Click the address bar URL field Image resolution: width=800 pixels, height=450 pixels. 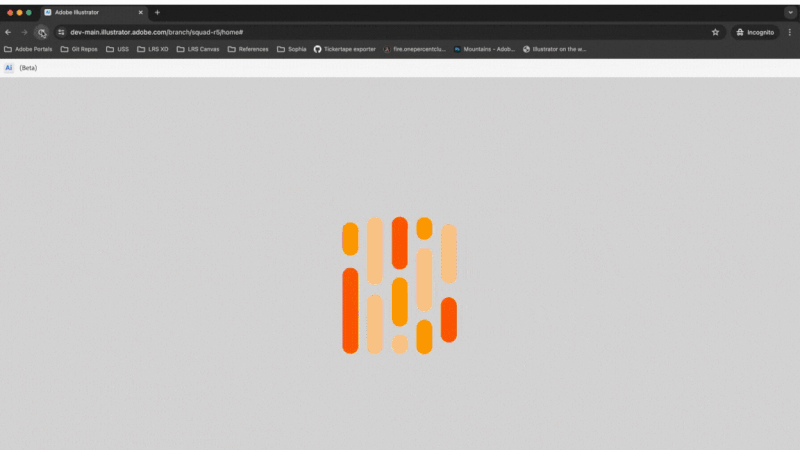[388, 32]
